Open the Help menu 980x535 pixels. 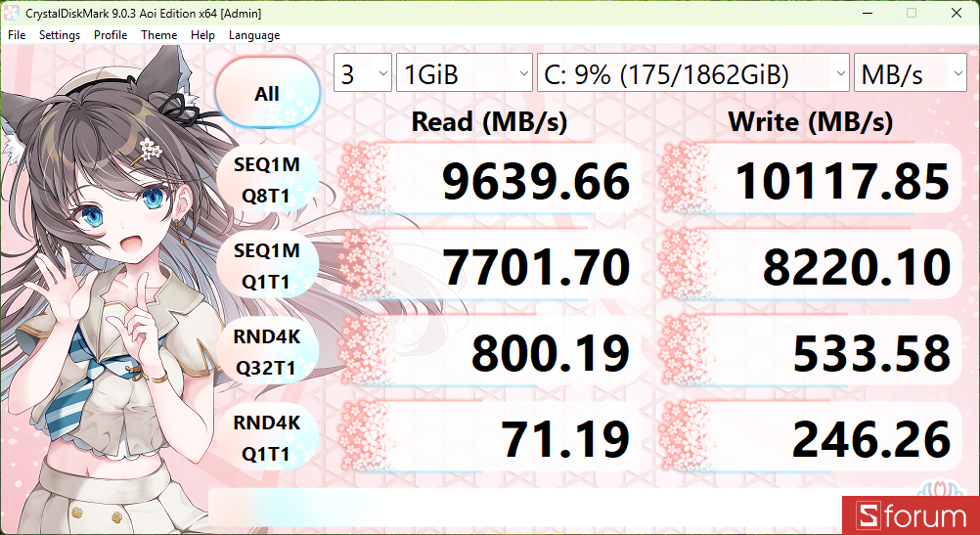click(x=202, y=35)
